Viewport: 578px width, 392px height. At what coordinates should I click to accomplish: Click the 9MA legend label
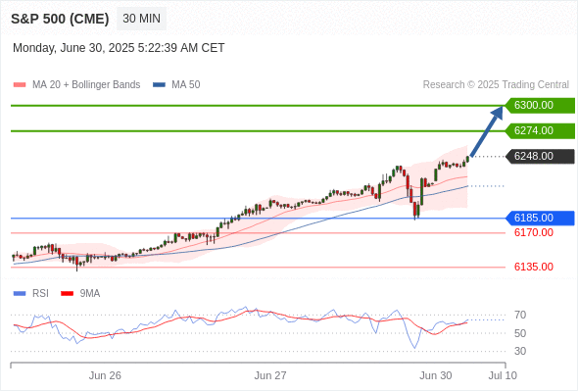click(90, 294)
